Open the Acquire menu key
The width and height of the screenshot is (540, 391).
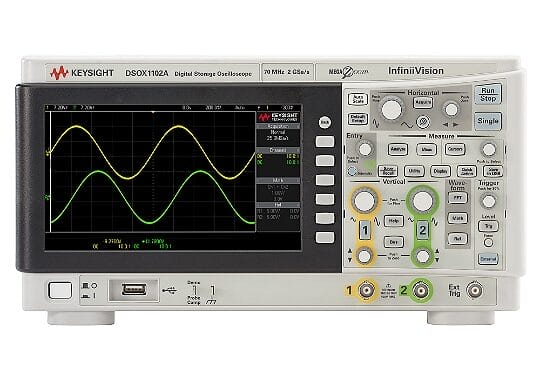point(423,103)
